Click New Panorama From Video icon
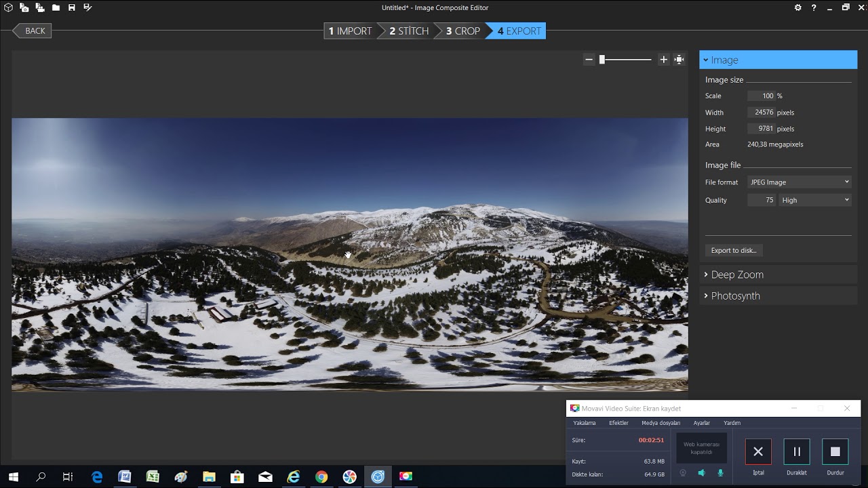Image resolution: width=868 pixels, height=488 pixels. point(40,7)
